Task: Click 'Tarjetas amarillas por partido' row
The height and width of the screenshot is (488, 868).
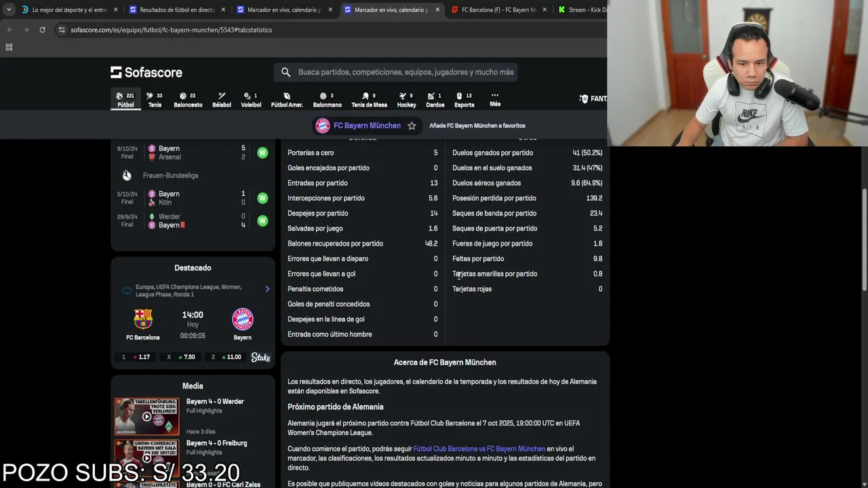Action: (x=527, y=274)
